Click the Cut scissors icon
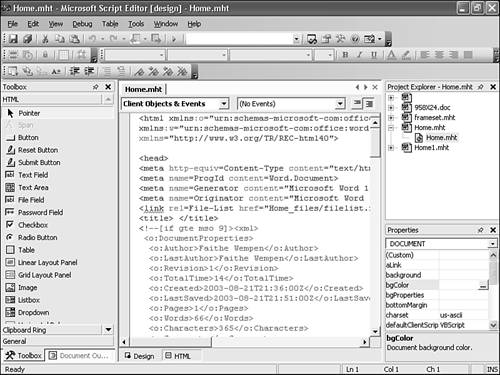The height and width of the screenshot is (375, 500). tap(45, 39)
